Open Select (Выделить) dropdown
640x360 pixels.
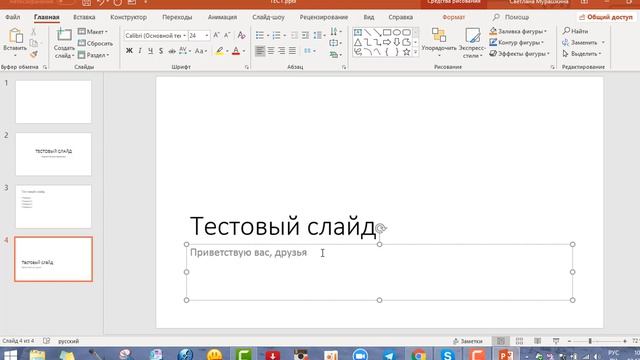click(582, 53)
